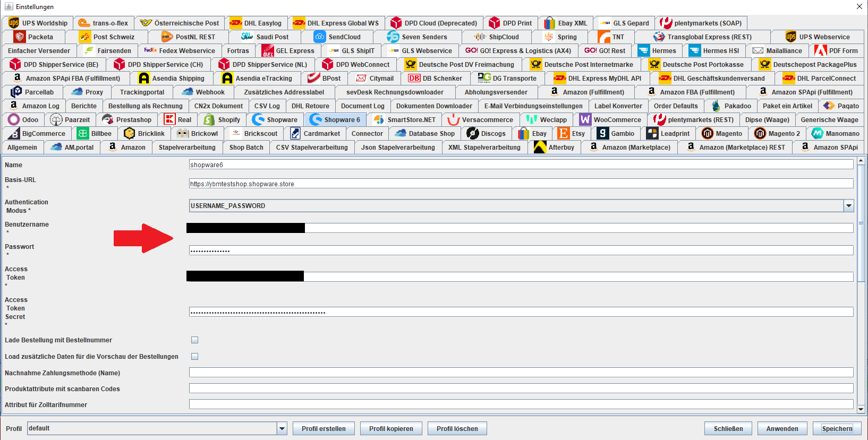
Task: Click the Magento 2 logo icon
Action: 760,133
